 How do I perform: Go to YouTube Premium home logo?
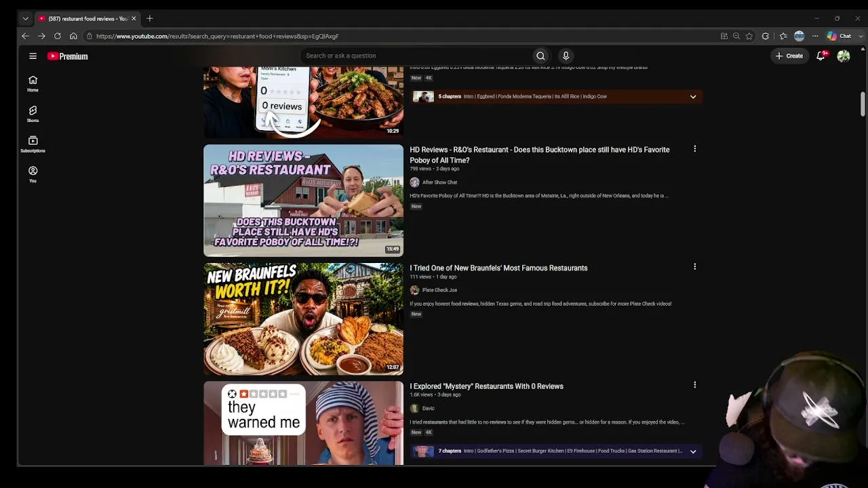68,56
